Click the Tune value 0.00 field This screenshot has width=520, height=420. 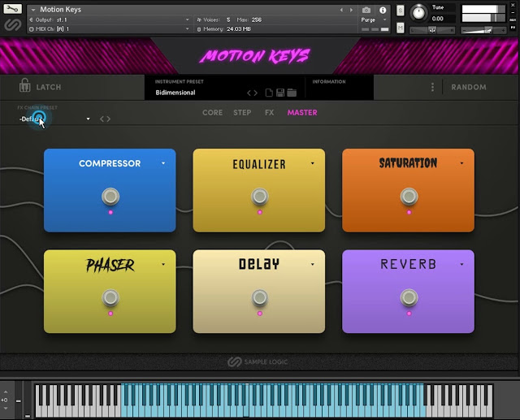click(438, 19)
